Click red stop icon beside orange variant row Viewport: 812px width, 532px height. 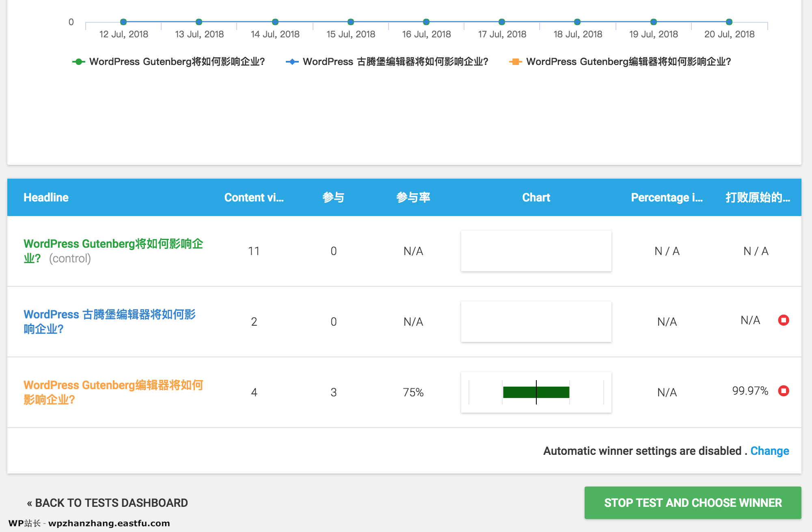point(784,391)
